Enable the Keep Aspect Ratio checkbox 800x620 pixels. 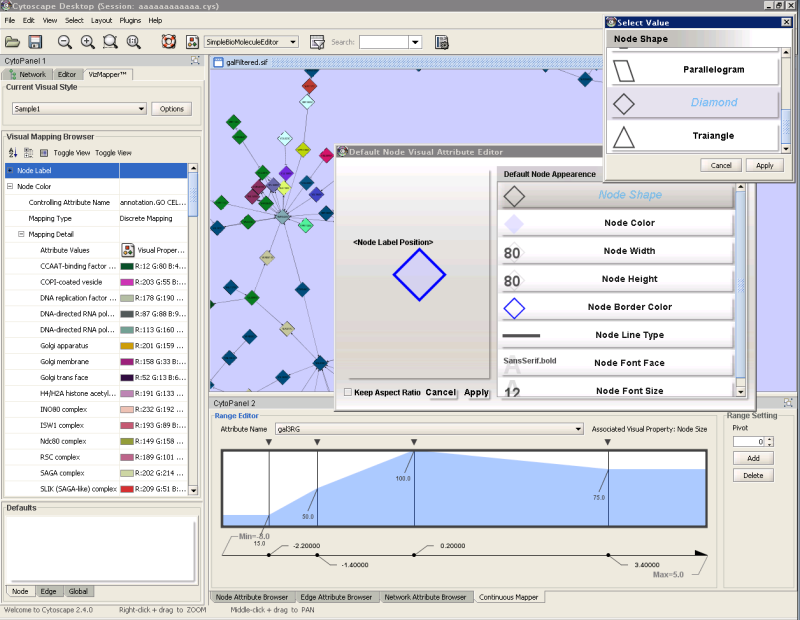(x=348, y=392)
